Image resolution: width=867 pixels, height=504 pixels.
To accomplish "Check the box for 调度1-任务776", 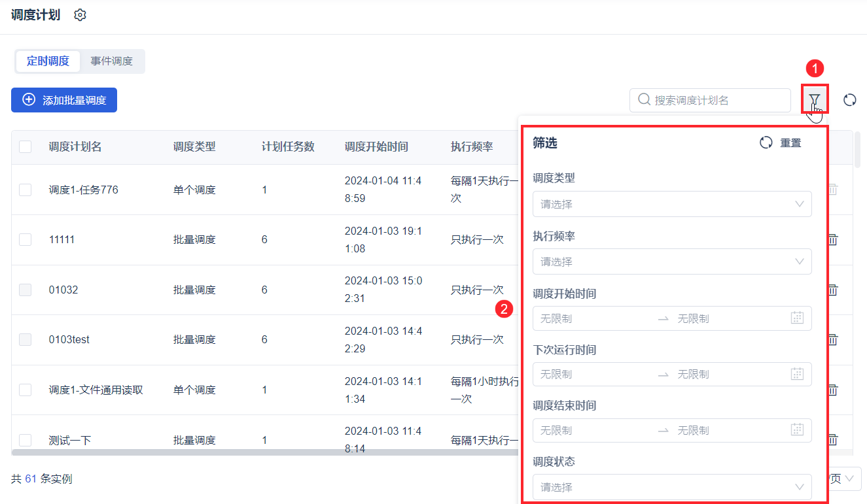I will (x=26, y=190).
